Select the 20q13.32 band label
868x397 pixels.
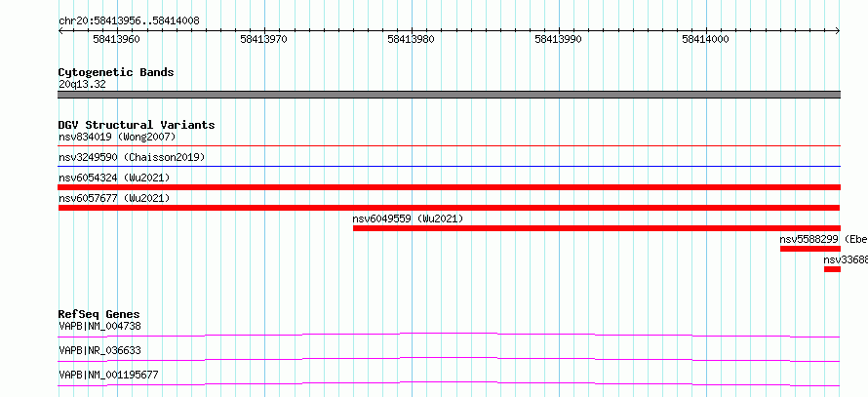click(x=82, y=85)
